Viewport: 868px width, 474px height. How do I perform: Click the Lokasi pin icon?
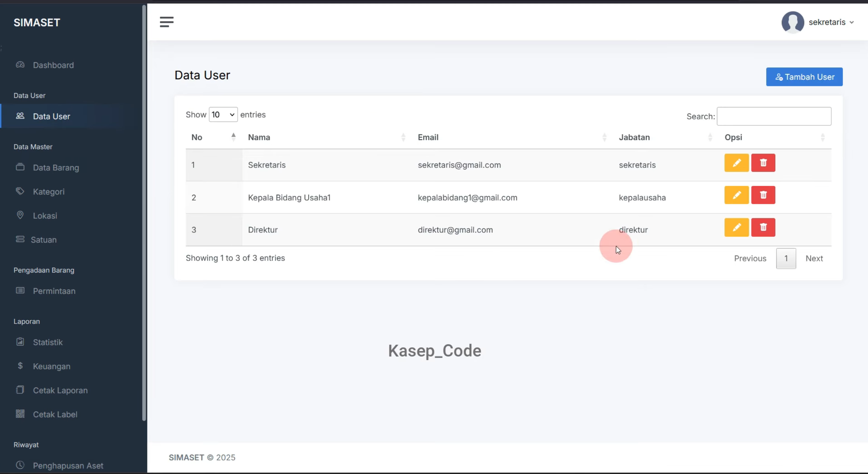click(20, 215)
